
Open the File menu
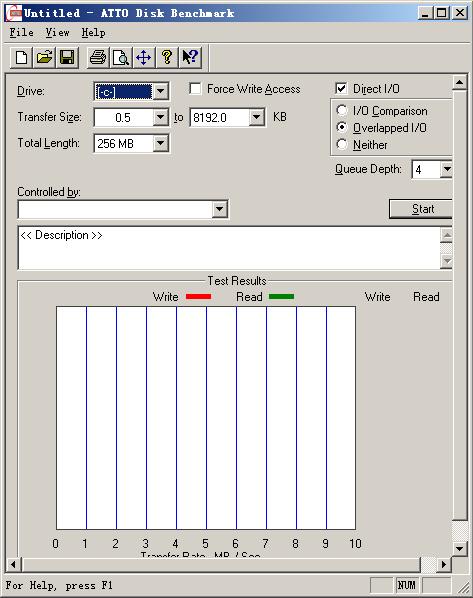tap(21, 32)
